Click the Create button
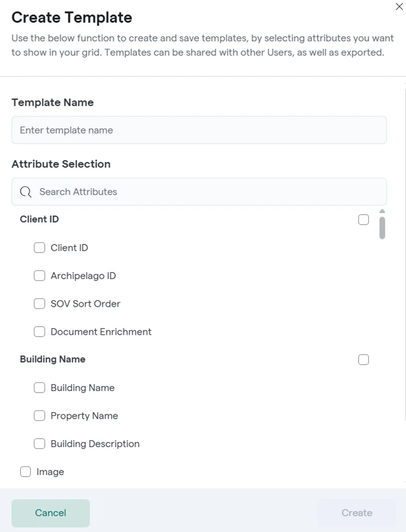The width and height of the screenshot is (406, 532). pyautogui.click(x=357, y=513)
